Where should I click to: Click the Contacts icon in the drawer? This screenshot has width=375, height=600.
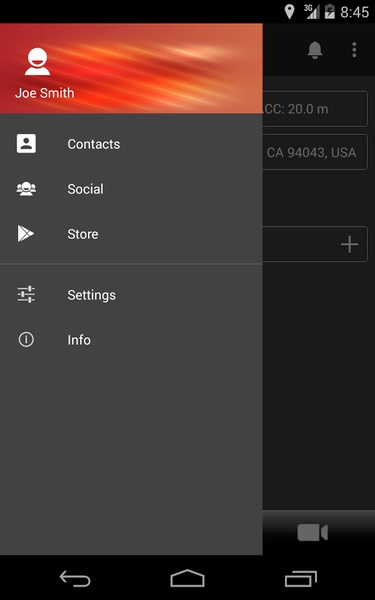[x=26, y=143]
